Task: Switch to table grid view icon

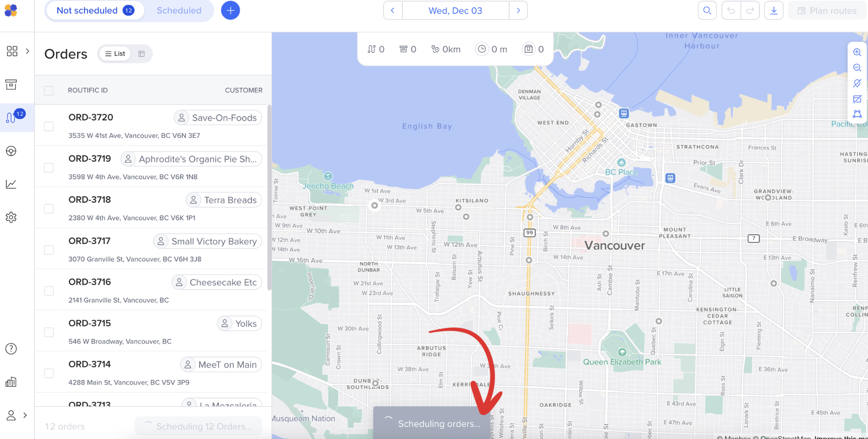Action: pyautogui.click(x=142, y=54)
